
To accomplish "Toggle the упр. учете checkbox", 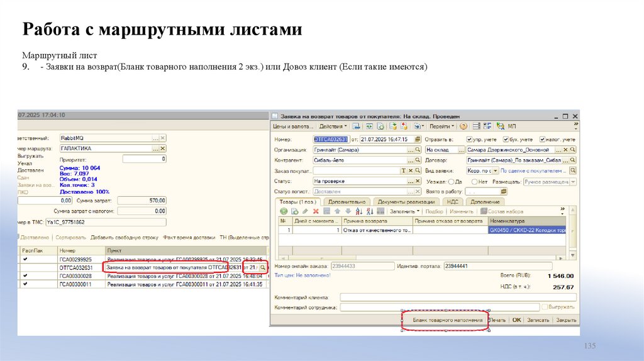I will coord(470,139).
